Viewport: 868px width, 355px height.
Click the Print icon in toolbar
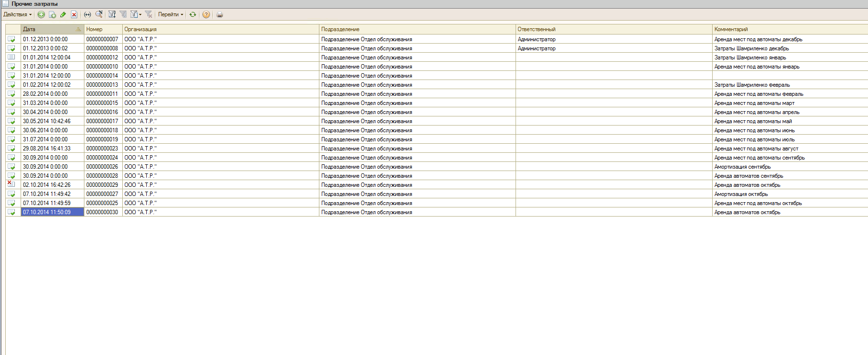[x=220, y=14]
